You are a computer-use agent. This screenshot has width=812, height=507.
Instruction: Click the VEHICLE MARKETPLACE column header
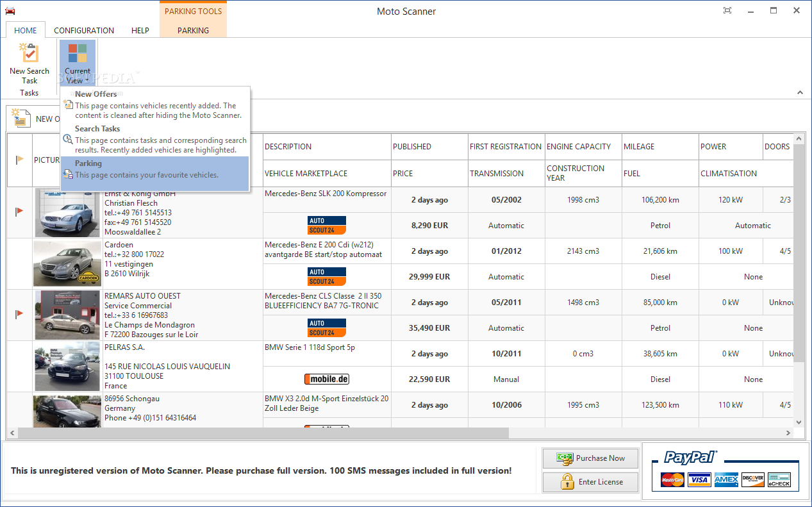pos(327,174)
